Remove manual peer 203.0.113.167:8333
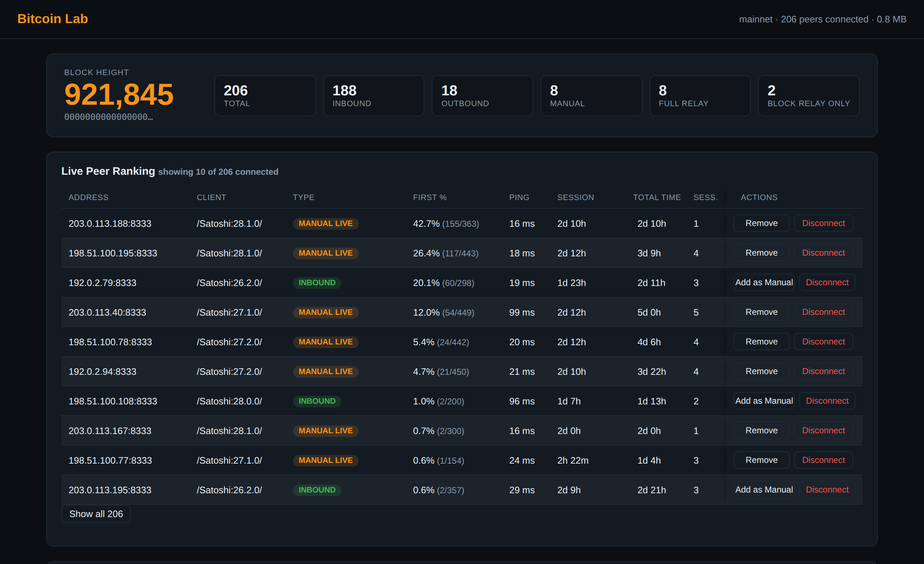The width and height of the screenshot is (924, 564). pyautogui.click(x=761, y=431)
